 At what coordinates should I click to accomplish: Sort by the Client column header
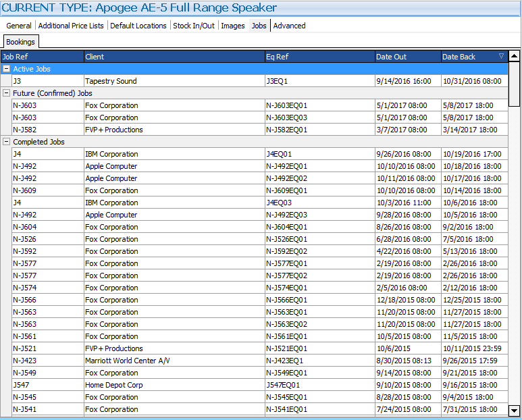tap(174, 57)
